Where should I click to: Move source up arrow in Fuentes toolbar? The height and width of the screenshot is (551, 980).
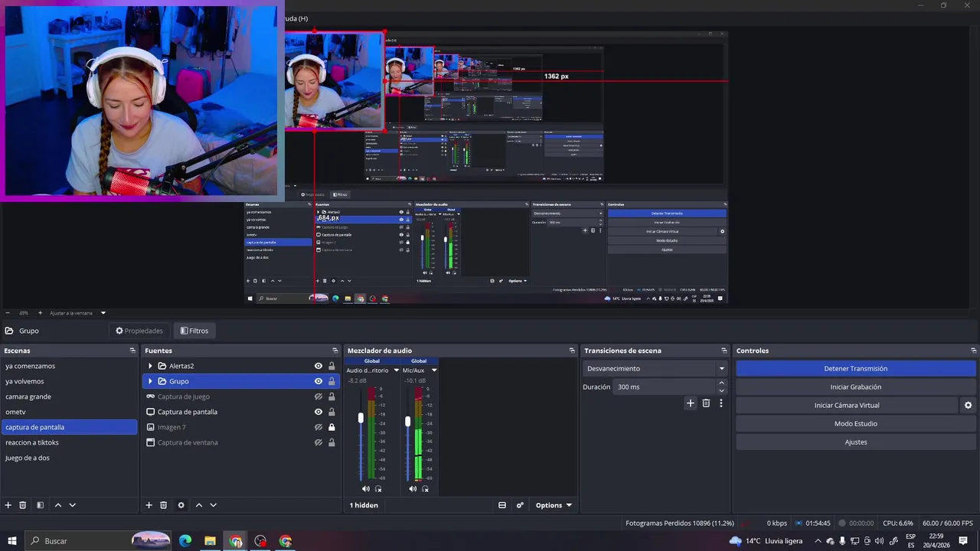[x=199, y=505]
